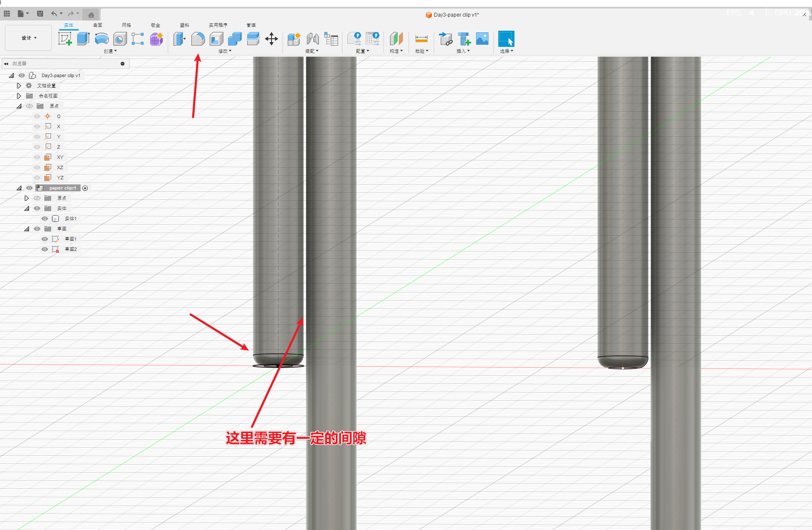The width and height of the screenshot is (812, 530).
Task: Expand the 命名视图 folder
Action: (x=19, y=96)
